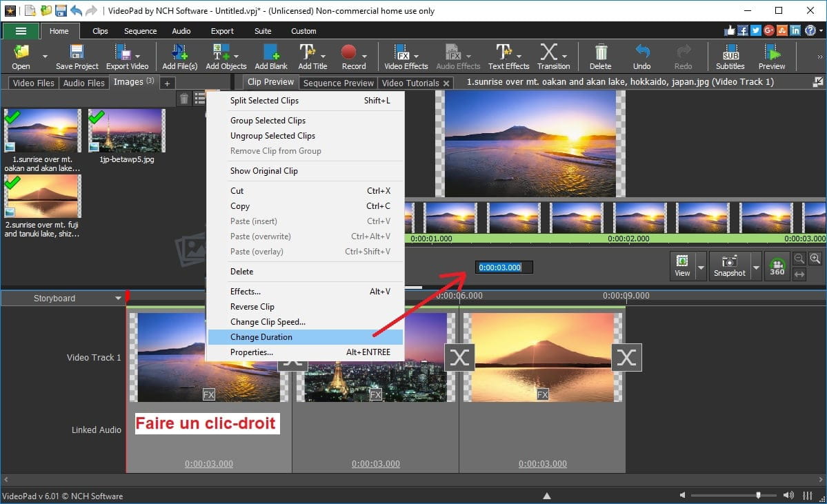
Task: Click the bin trash icon in Images panel
Action: click(x=184, y=98)
